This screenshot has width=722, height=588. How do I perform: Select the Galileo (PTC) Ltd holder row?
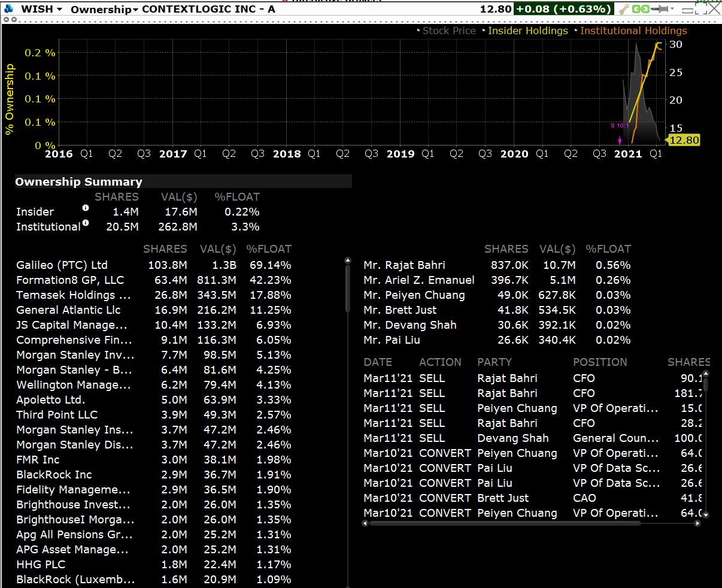coord(62,265)
